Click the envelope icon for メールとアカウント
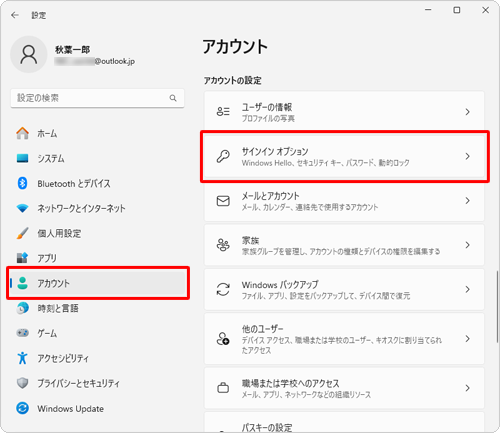 [223, 201]
